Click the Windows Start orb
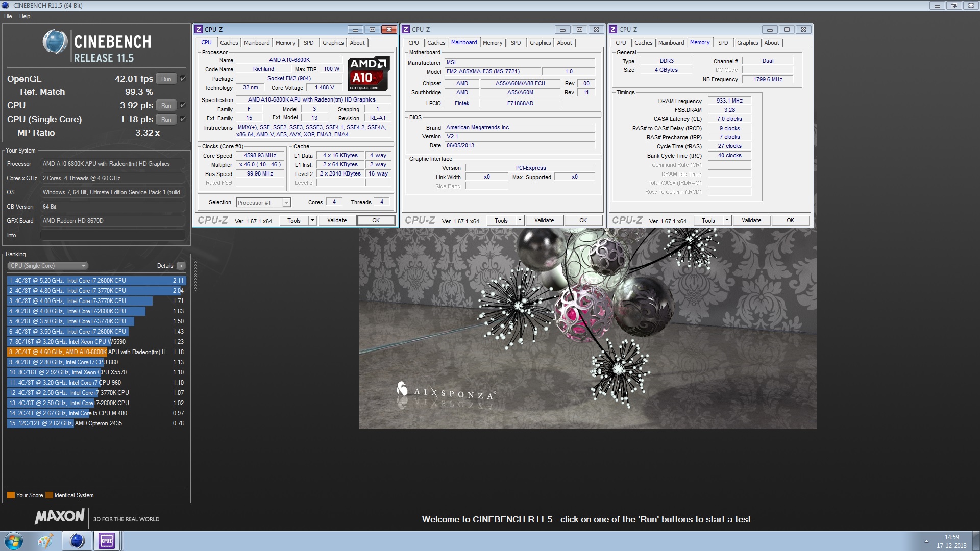 13,541
